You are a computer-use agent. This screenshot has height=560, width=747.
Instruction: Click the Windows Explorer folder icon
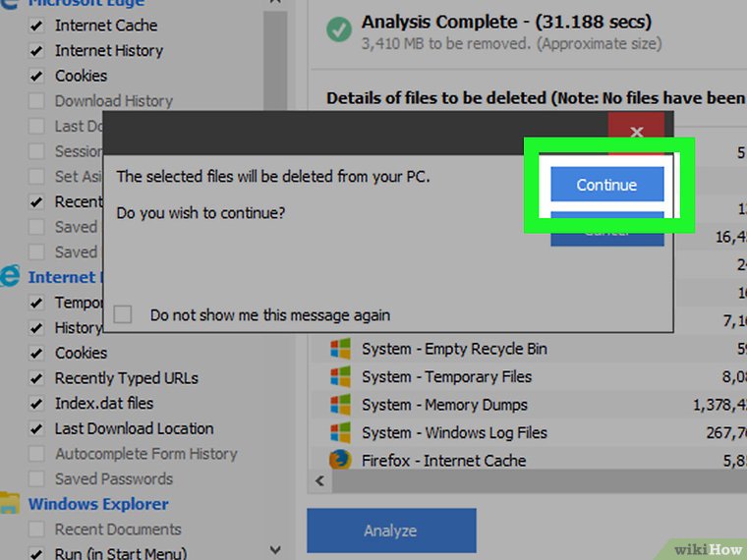click(x=10, y=503)
